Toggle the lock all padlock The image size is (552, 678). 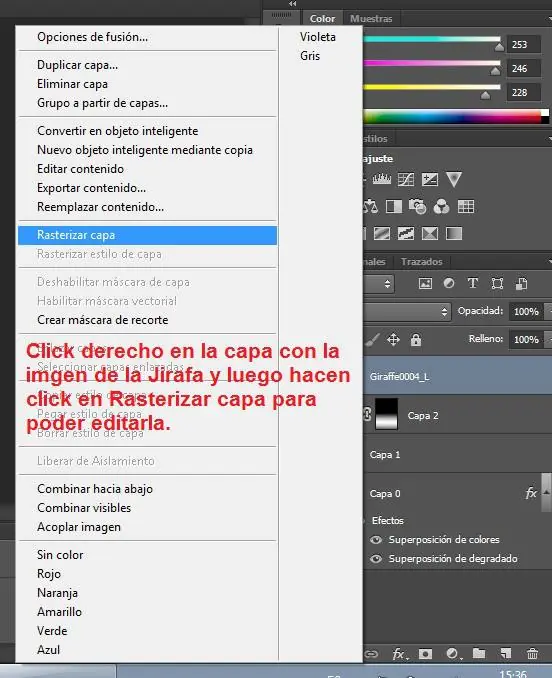416,339
